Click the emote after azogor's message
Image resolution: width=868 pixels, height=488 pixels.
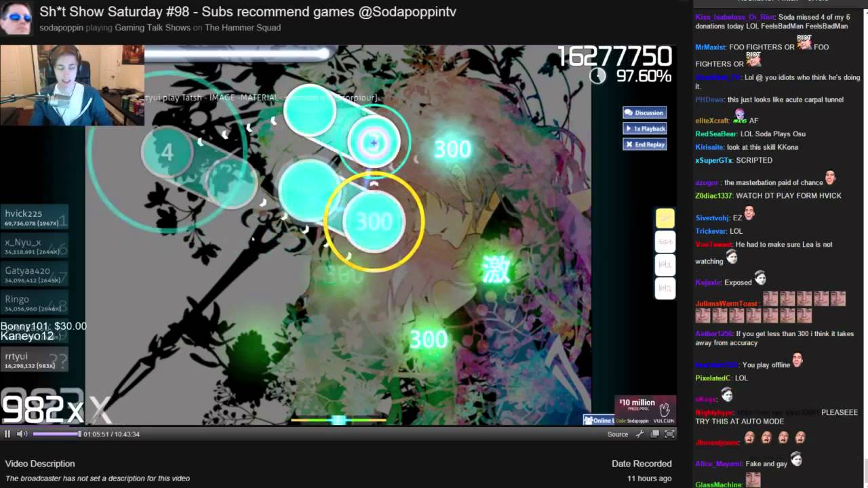pos(831,179)
